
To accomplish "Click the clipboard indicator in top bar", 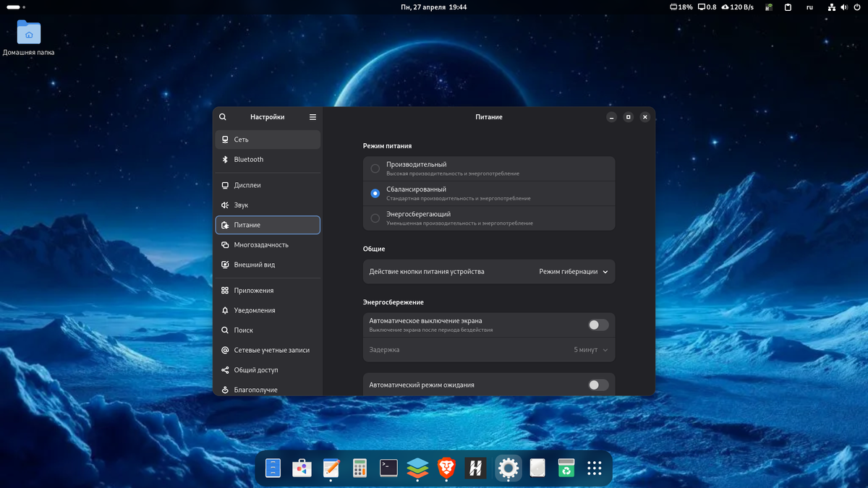I will [788, 7].
